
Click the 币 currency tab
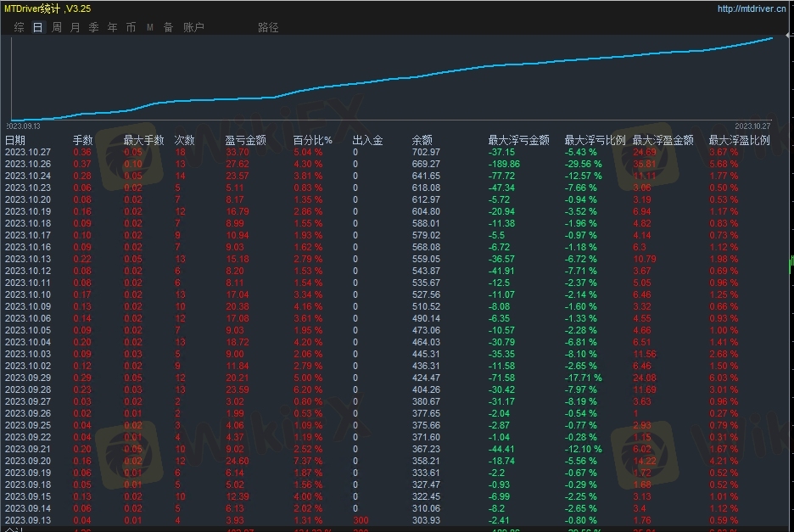(131, 27)
